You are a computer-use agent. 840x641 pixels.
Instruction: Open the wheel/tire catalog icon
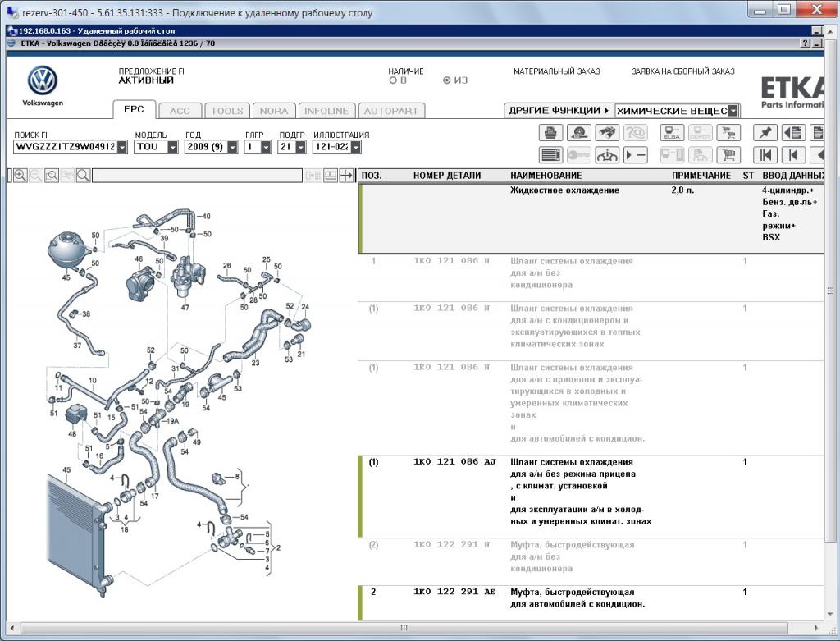click(578, 132)
